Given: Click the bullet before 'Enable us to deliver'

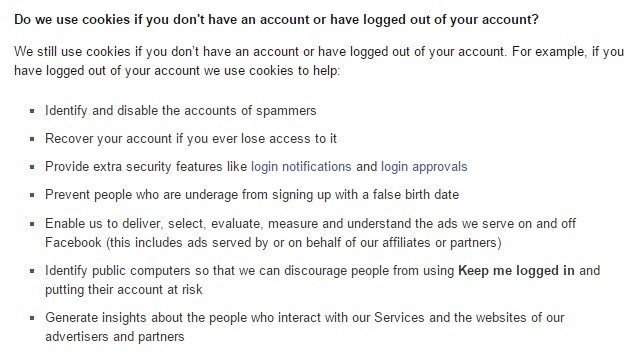Looking at the screenshot, I should click(32, 224).
